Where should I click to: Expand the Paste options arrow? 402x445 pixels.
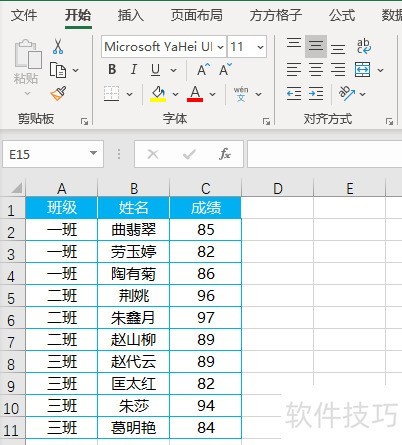[28, 94]
